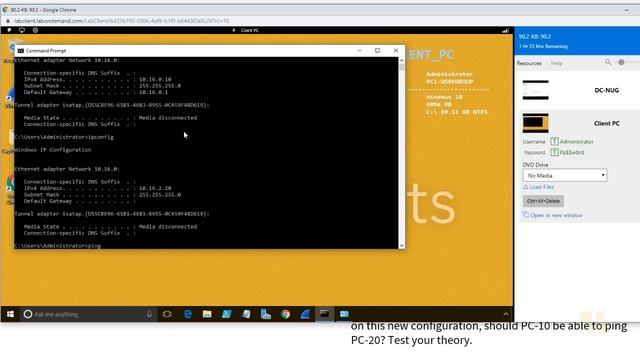The width and height of the screenshot is (640, 360).
Task: Send Ctrl+Alt+Delete to the virtual machine
Action: point(543,201)
